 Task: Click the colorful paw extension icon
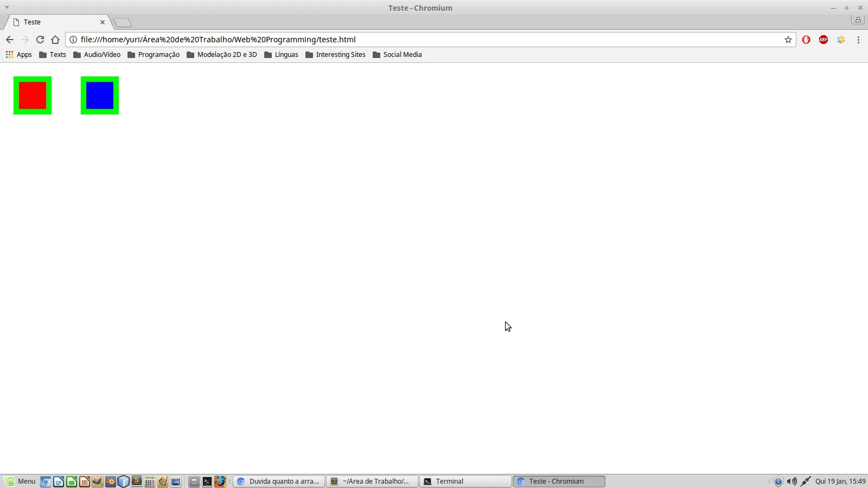[x=841, y=40]
